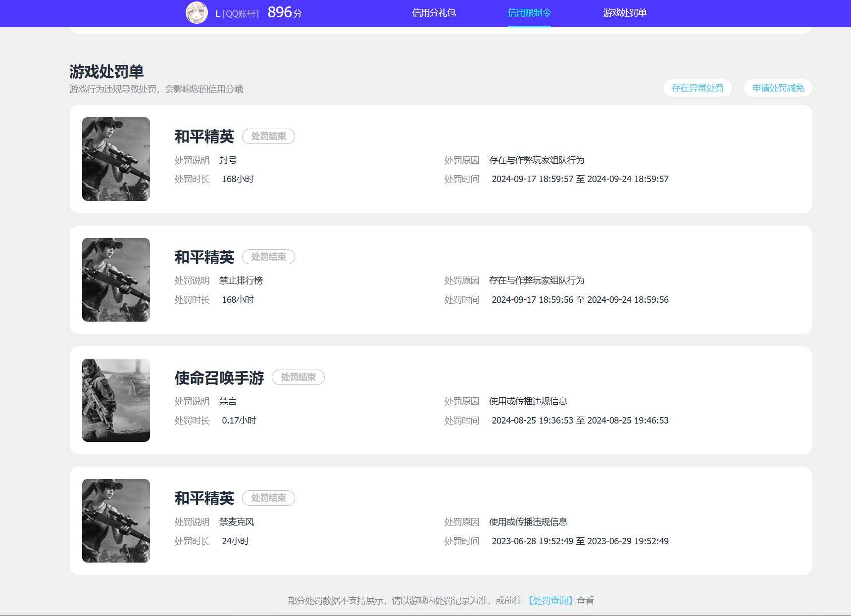Switch to the 信用分礼包 tab
Image resolution: width=851 pixels, height=616 pixels.
(433, 13)
